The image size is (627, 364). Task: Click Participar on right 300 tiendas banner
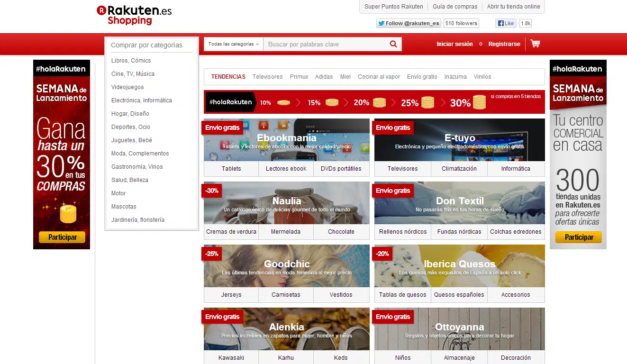[579, 237]
